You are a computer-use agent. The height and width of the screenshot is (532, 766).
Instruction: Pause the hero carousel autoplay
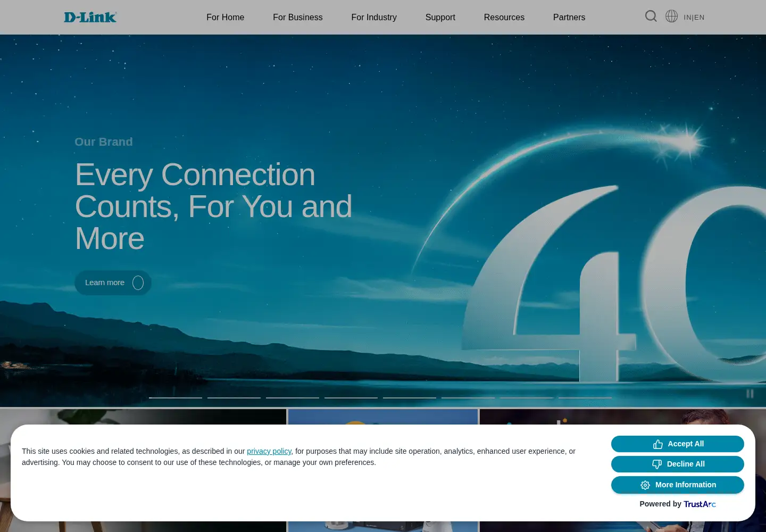[x=750, y=394]
